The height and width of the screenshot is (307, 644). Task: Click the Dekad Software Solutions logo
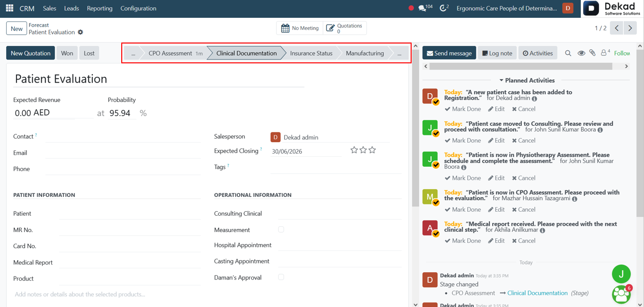coord(613,8)
